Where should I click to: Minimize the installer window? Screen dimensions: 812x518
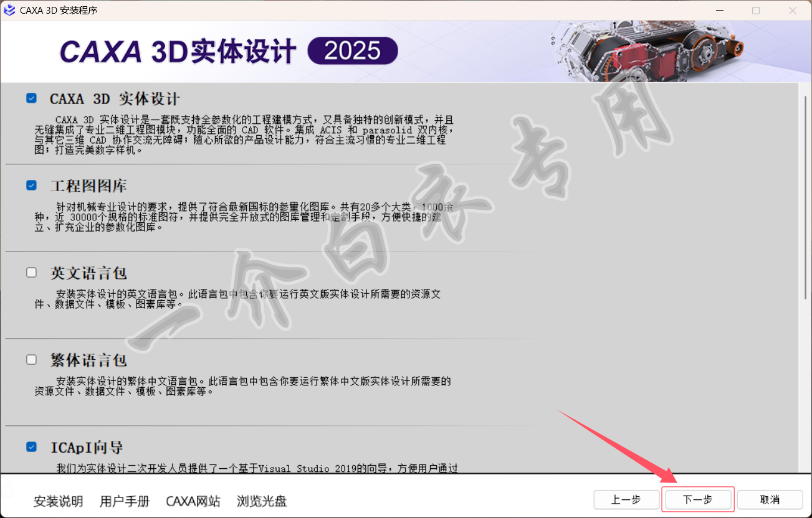click(719, 11)
